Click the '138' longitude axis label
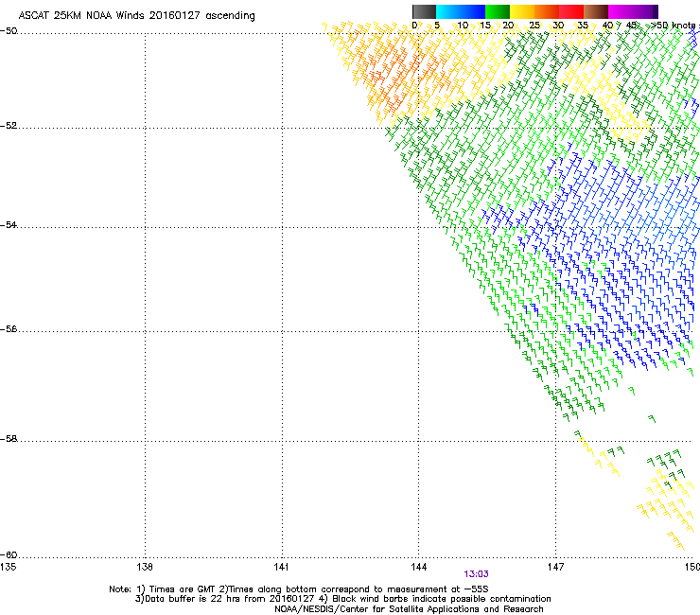The height and width of the screenshot is (615, 700). (x=145, y=567)
